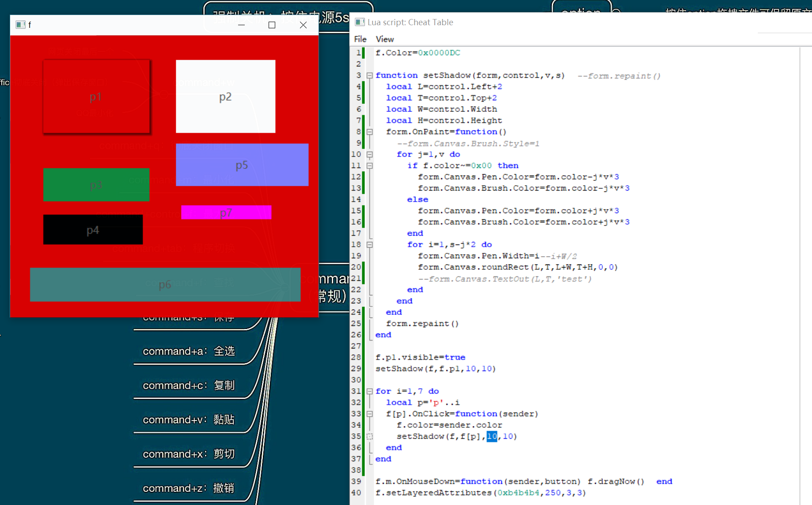Close the f form window
Viewport: 812px width, 505px height.
click(303, 25)
